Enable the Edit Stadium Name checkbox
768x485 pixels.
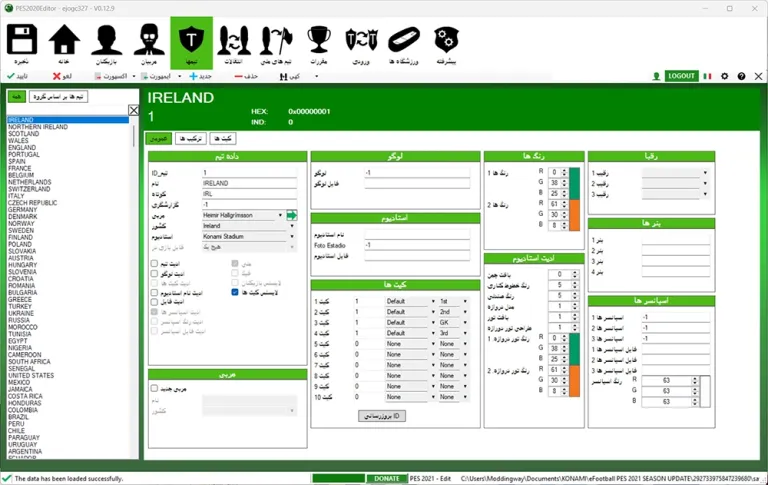coord(154,292)
